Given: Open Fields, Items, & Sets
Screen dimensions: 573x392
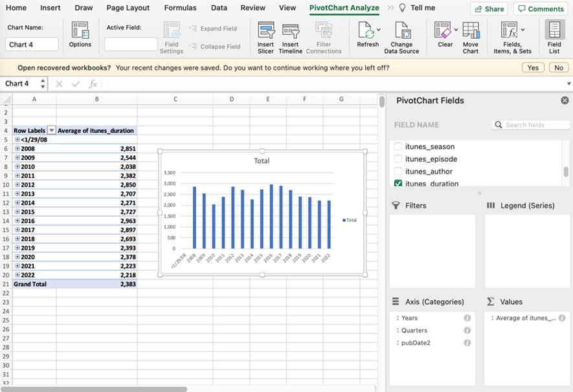Looking at the screenshot, I should pyautogui.click(x=512, y=38).
